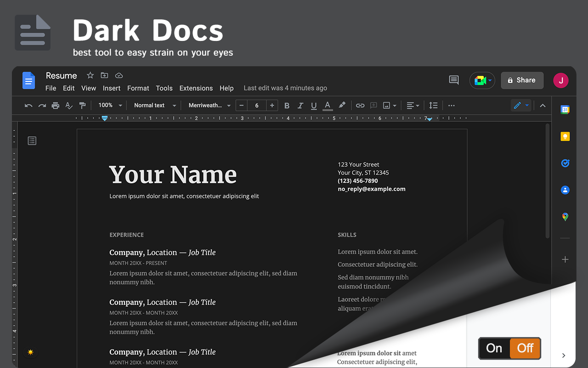Screen dimensions: 588x368
Task: Run spelling and grammar check
Action: [x=69, y=105]
